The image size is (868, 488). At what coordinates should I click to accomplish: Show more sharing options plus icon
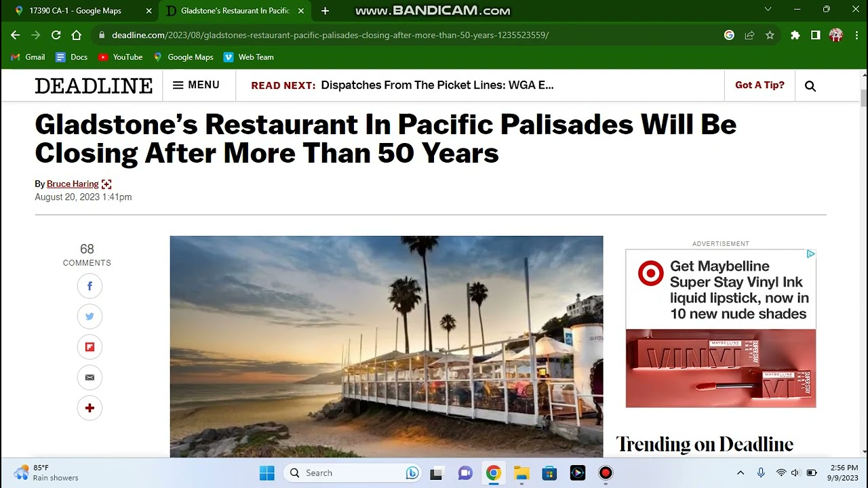pos(90,408)
